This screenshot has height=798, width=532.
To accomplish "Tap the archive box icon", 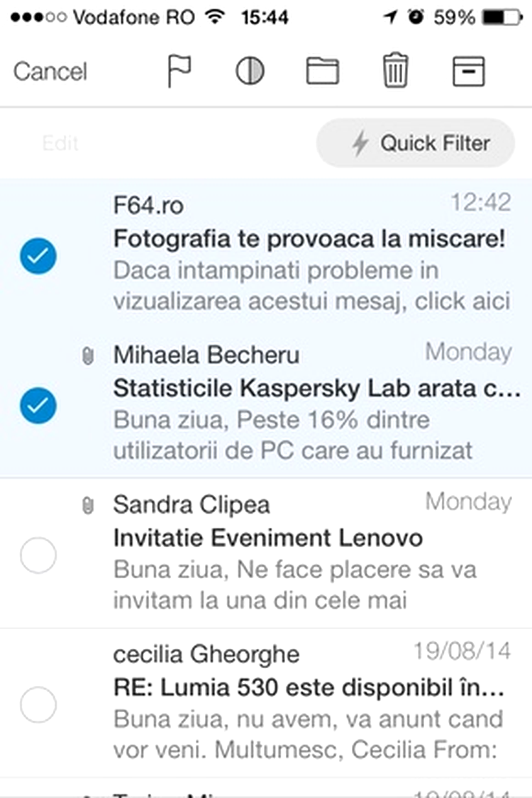I will 468,71.
